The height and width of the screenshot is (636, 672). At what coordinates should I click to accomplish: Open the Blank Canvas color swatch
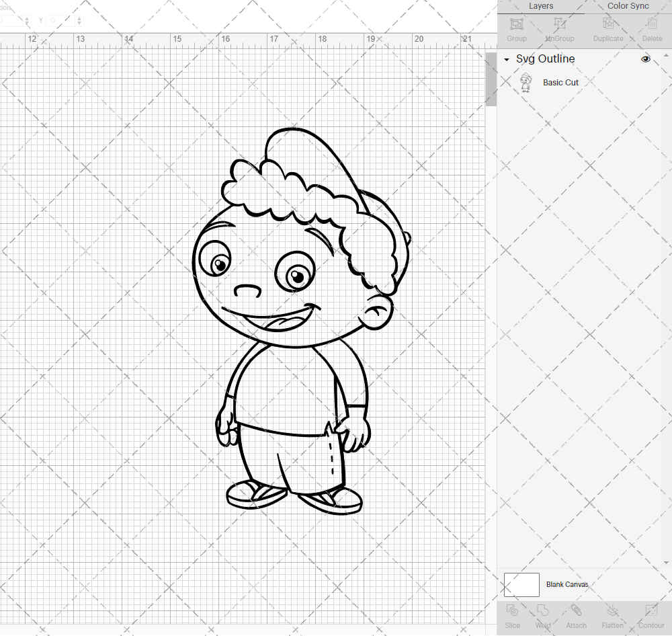click(521, 584)
